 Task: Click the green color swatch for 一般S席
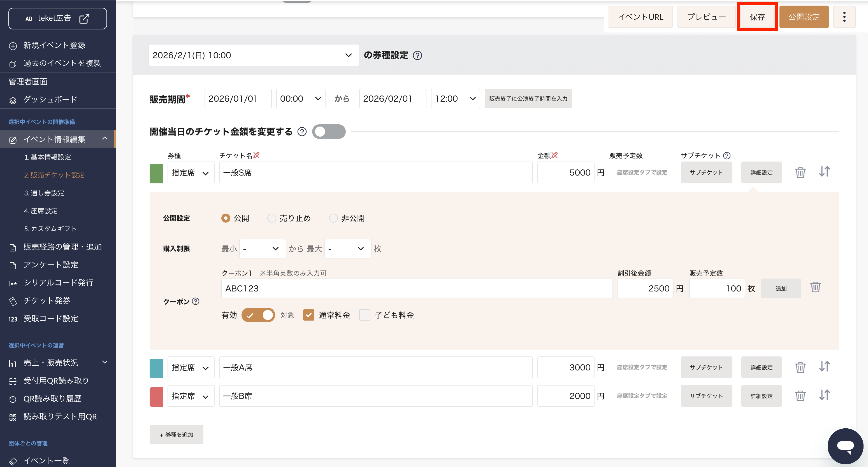[x=156, y=173]
